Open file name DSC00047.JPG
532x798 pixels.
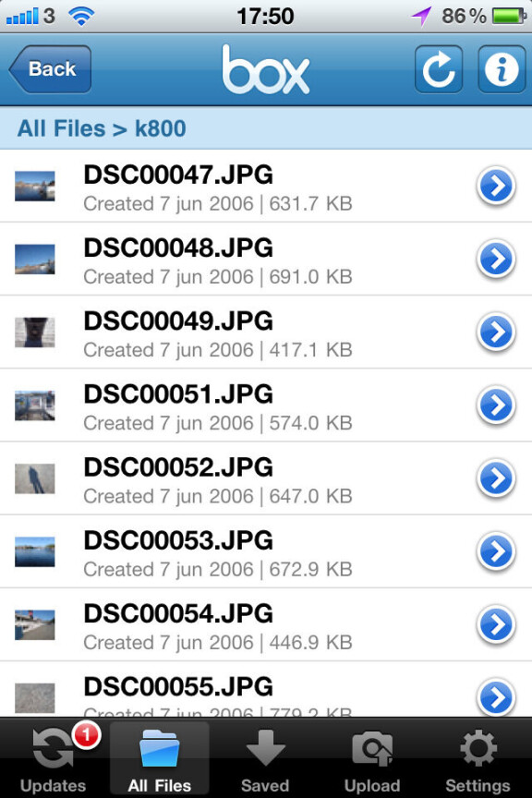(178, 175)
